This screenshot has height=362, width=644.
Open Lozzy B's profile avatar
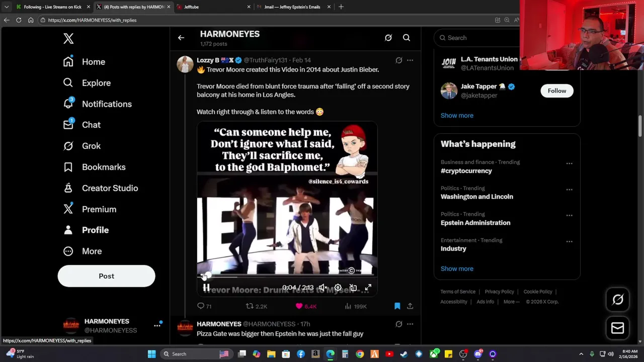[x=185, y=64]
